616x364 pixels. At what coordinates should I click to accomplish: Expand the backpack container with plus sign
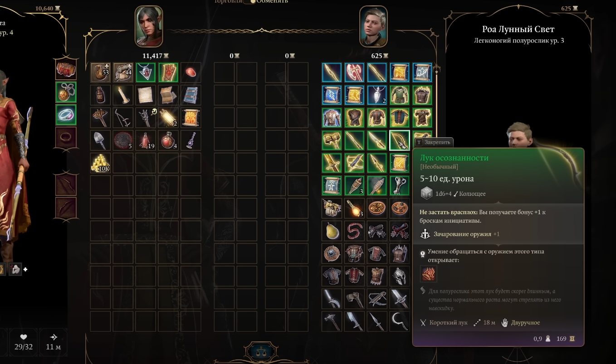pyautogui.click(x=123, y=73)
